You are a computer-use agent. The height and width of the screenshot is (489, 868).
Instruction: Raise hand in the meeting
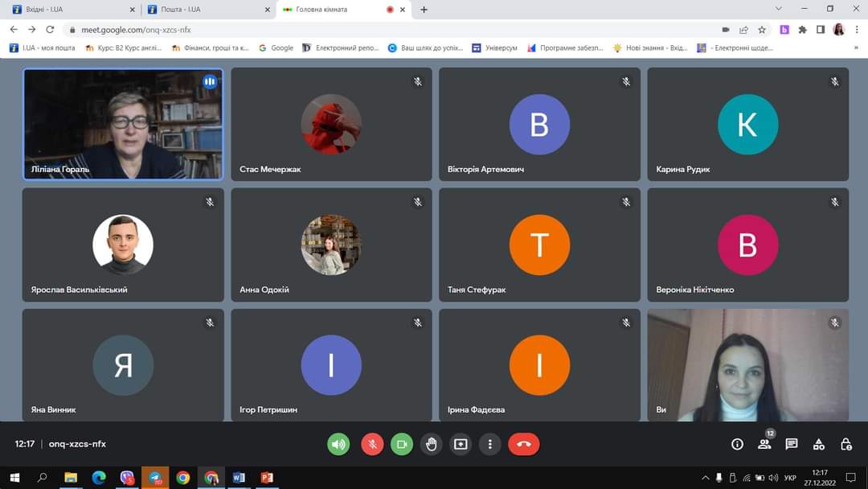pos(432,444)
